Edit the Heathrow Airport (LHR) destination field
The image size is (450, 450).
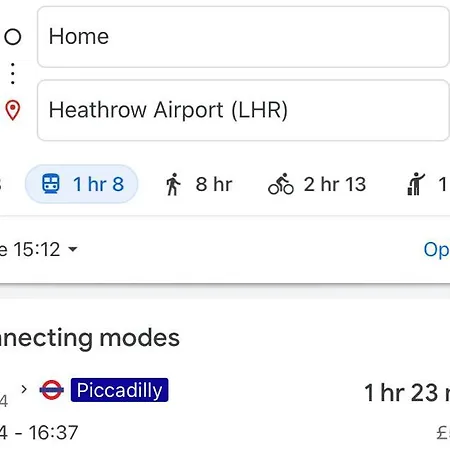click(243, 110)
